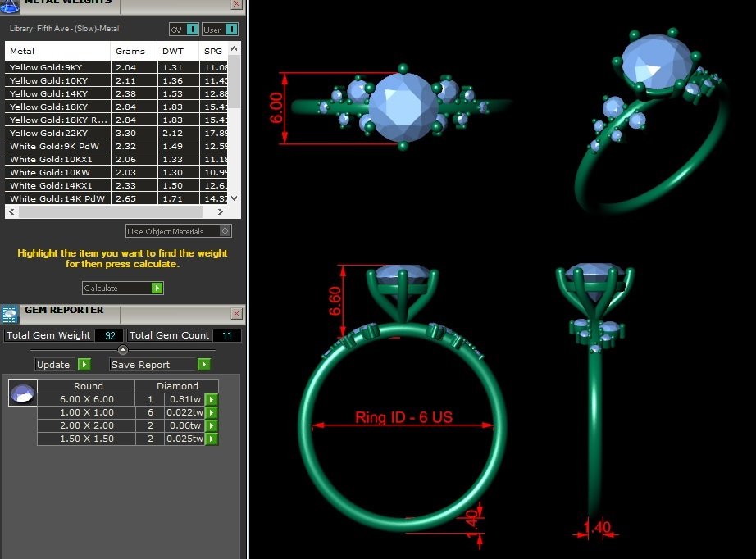The image size is (756, 559).
Task: Enable Use Object Materials option
Action: (x=225, y=231)
